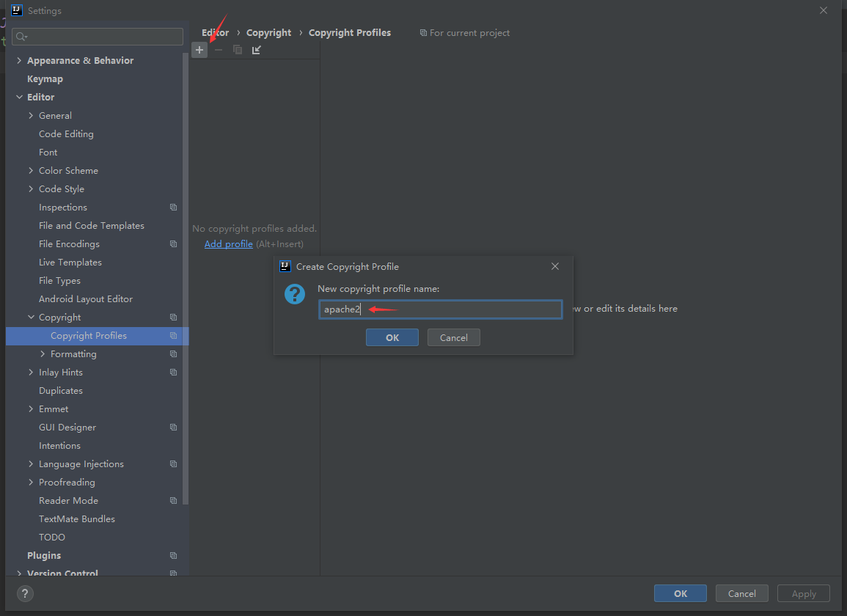Viewport: 847px width, 616px height.
Task: Expand Appearance & Behavior section
Action: (20, 61)
